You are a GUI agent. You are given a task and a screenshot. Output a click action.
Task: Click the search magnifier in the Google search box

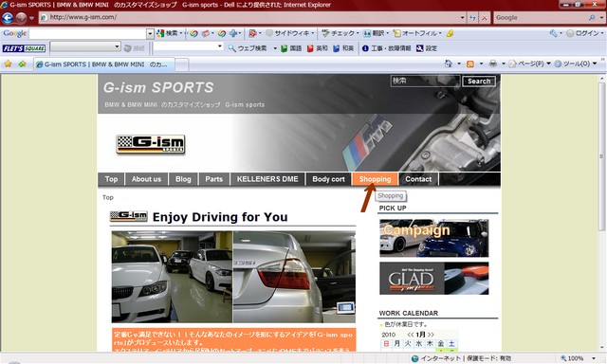point(592,18)
